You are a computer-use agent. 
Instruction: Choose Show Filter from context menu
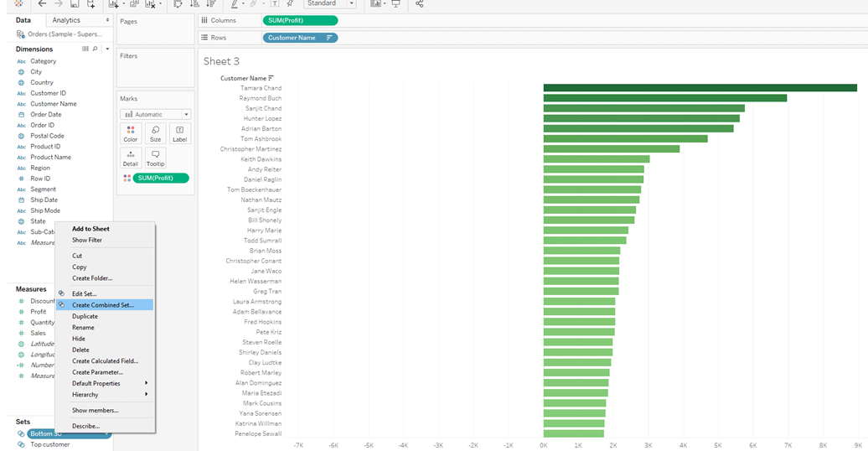pos(105,240)
